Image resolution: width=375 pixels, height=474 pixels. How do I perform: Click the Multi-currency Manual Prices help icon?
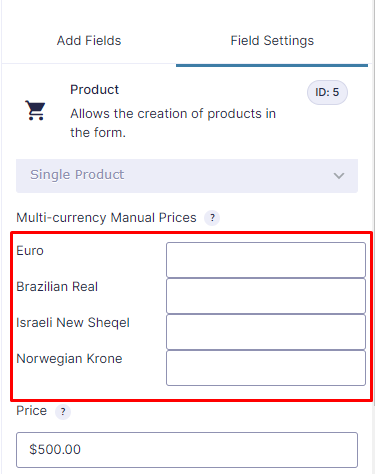pos(212,218)
